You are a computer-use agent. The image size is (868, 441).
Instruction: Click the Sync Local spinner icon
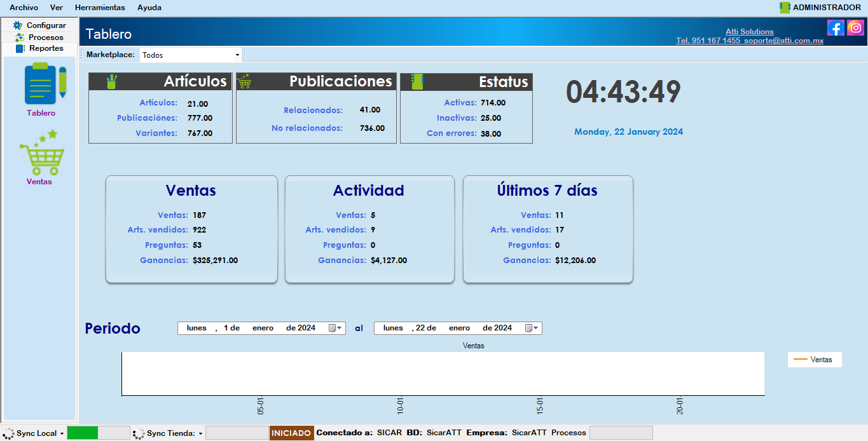click(8, 433)
